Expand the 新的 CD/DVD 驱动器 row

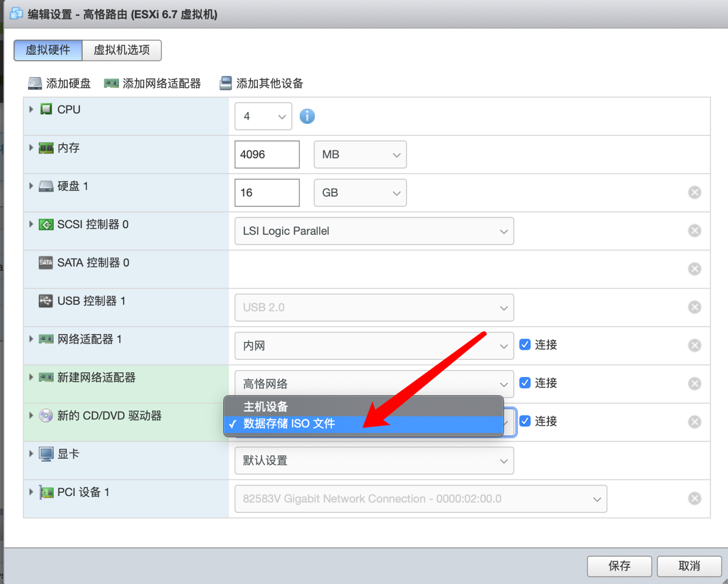(32, 415)
